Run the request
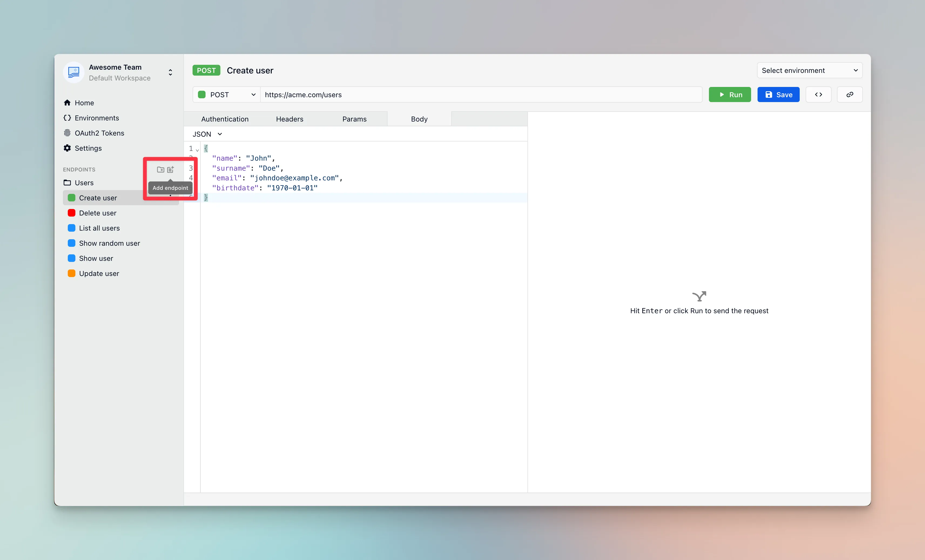The height and width of the screenshot is (560, 925). (x=730, y=95)
